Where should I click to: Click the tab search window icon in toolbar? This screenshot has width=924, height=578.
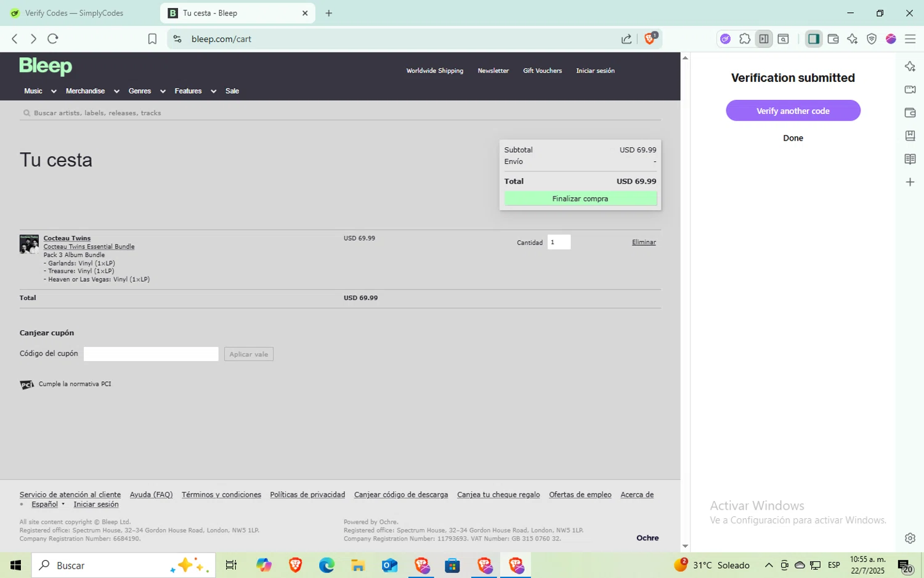783,39
